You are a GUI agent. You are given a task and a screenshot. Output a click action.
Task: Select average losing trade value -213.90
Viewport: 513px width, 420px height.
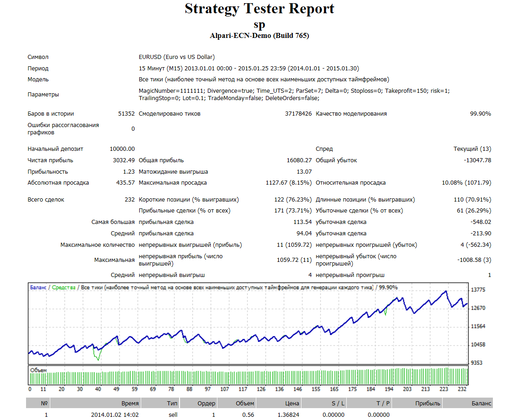(481, 234)
